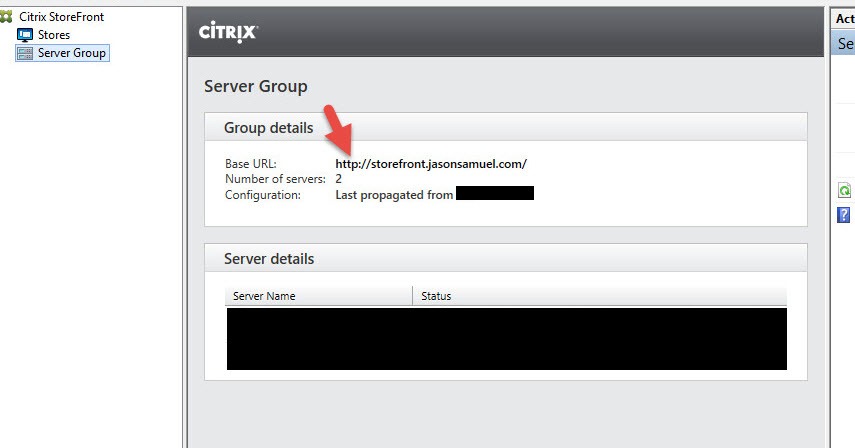The width and height of the screenshot is (855, 448).
Task: Click the Group details section header
Action: (268, 128)
